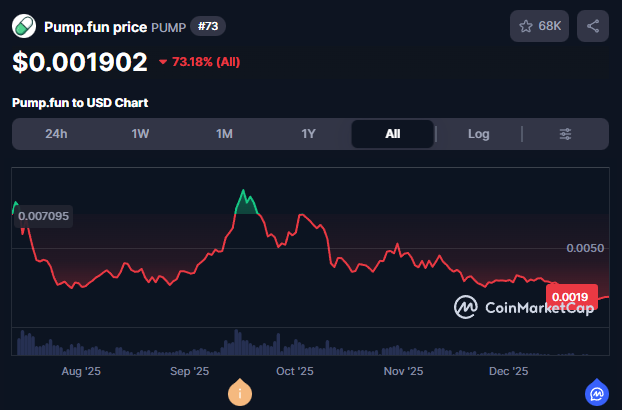Click the Sep '25 axis label

coord(190,371)
